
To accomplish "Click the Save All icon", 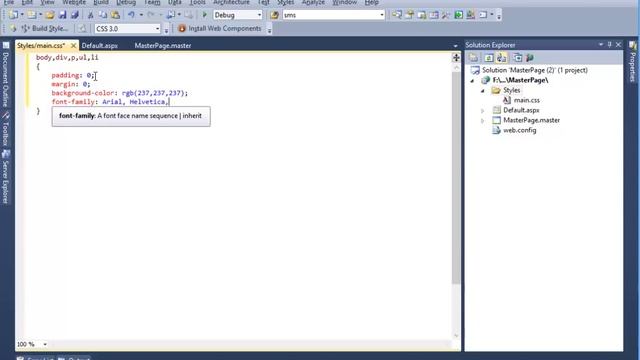I will tap(74, 15).
